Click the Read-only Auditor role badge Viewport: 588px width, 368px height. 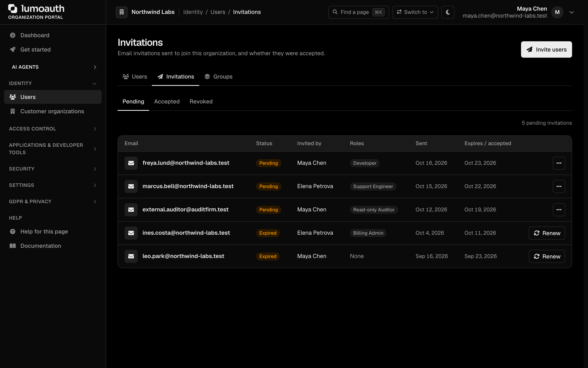click(x=374, y=210)
